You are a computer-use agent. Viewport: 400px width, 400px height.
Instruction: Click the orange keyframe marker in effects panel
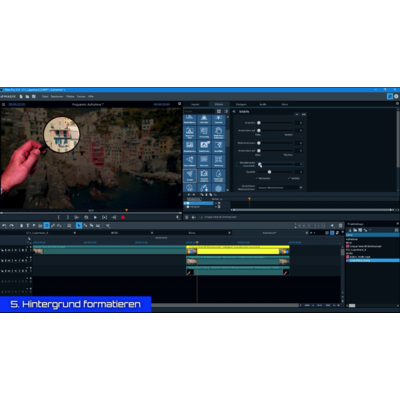(249, 199)
